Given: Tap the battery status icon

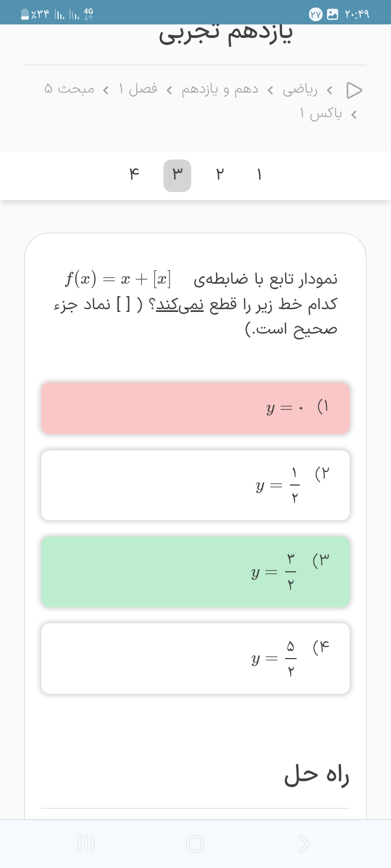Looking at the screenshot, I should [x=25, y=15].
